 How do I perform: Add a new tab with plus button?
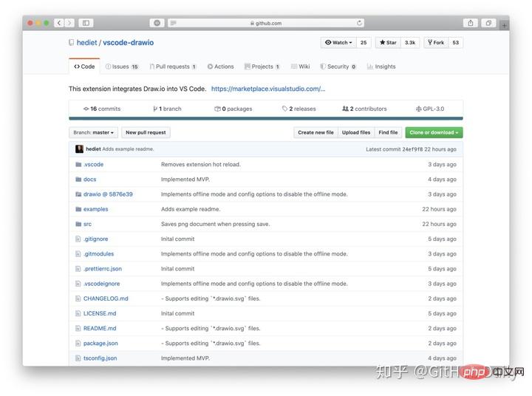[504, 25]
